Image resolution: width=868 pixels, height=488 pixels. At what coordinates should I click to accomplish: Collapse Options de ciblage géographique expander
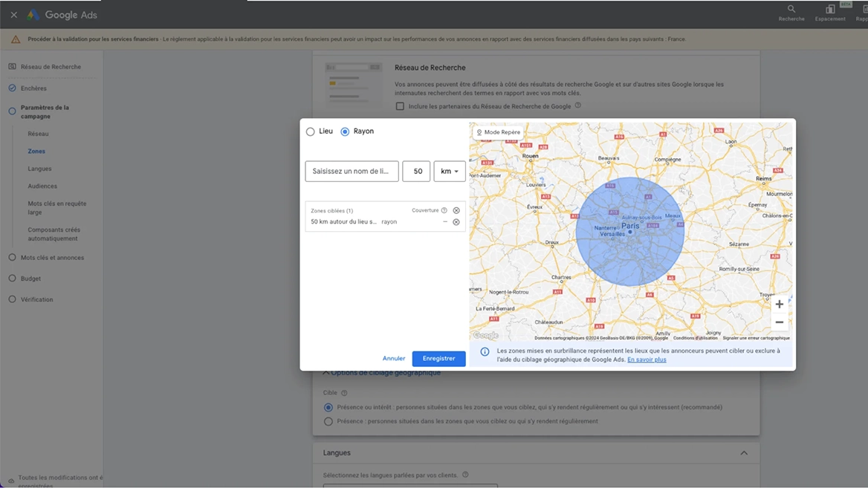(x=382, y=373)
